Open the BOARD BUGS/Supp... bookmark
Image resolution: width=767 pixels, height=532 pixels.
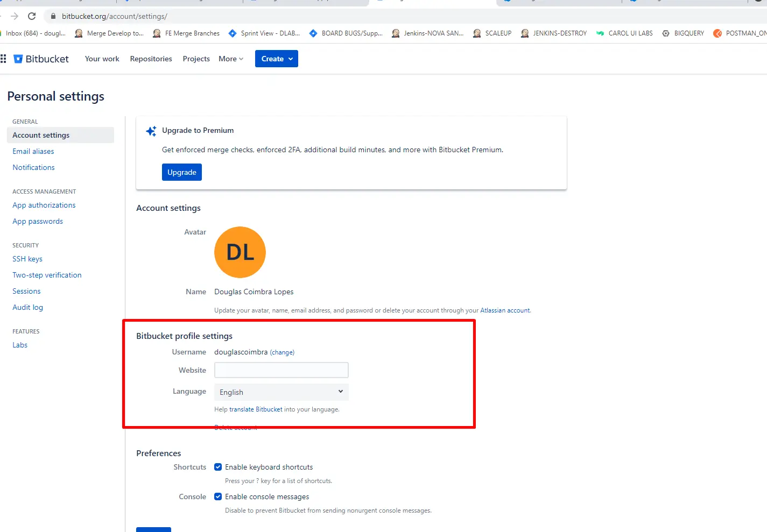coord(346,33)
